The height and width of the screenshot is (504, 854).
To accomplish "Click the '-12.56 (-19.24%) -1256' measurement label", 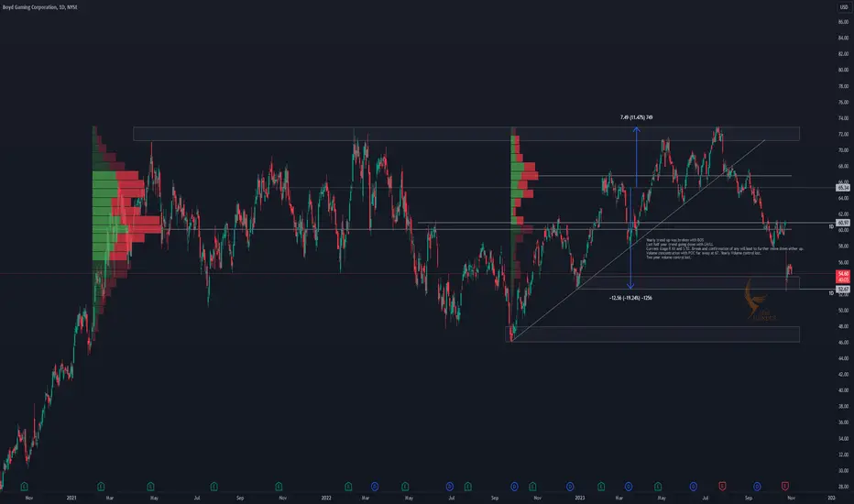I will 630,298.
